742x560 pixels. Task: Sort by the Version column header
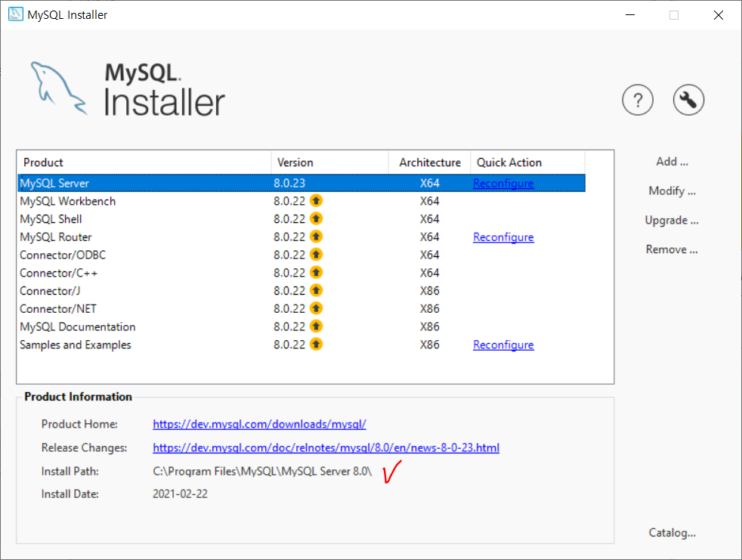click(330, 162)
